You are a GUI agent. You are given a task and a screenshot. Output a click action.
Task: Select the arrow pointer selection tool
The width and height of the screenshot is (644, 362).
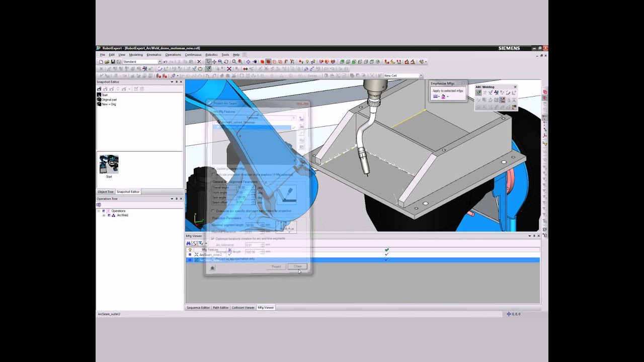point(208,62)
